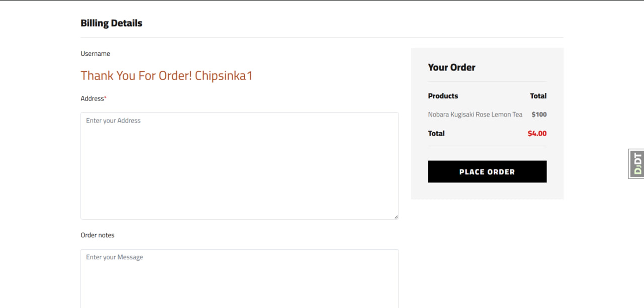This screenshot has width=644, height=308.
Task: Click the Username label
Action: (95, 54)
